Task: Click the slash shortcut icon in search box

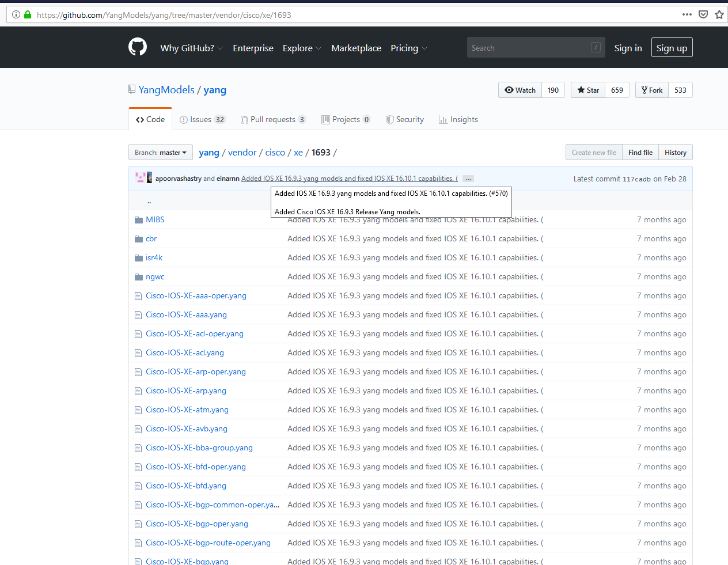Action: pyautogui.click(x=596, y=47)
